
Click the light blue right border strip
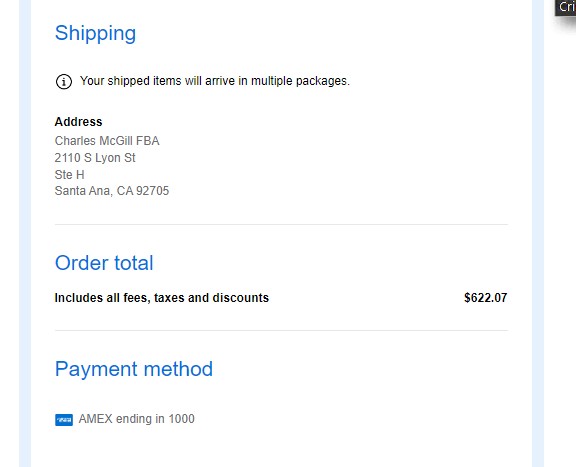(538, 233)
